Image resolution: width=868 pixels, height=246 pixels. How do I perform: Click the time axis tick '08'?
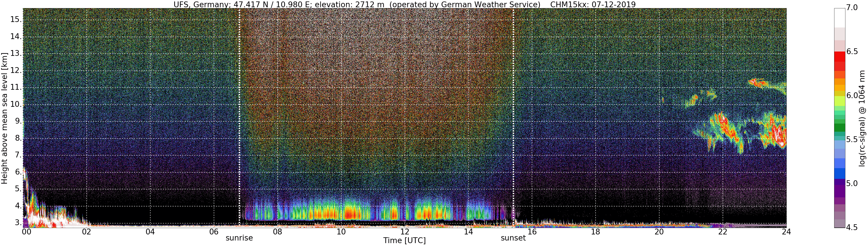tap(277, 232)
